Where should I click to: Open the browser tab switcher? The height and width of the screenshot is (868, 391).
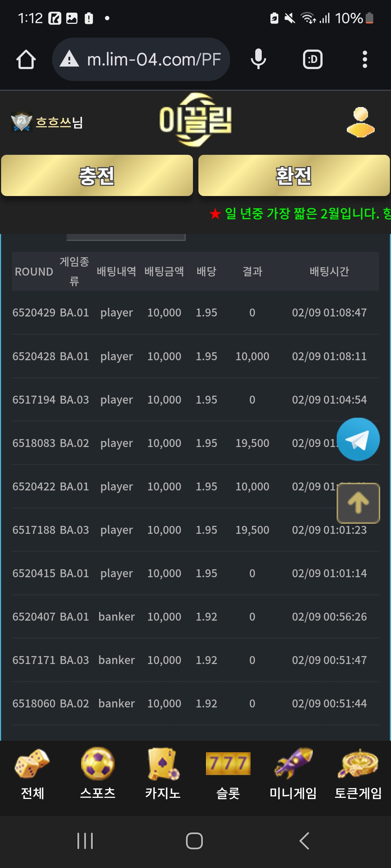312,59
